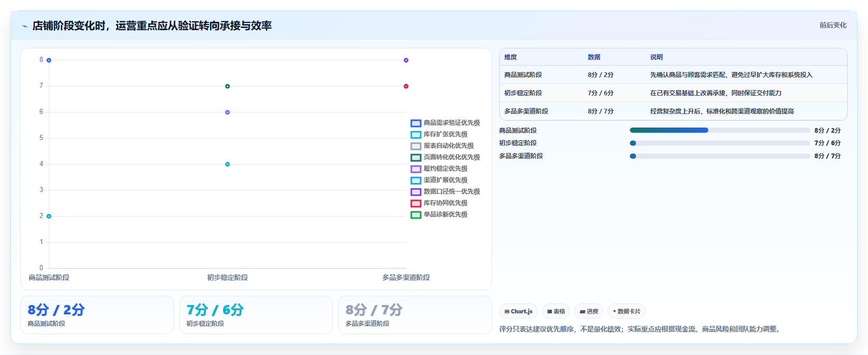This screenshot has height=355, width=868.
Task: Click the blue point at value 4 for 初步稳定阶段
Action: (227, 164)
